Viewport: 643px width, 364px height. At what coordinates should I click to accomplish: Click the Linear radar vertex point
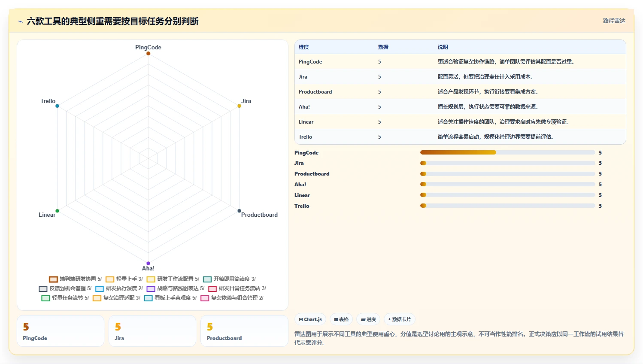57,211
